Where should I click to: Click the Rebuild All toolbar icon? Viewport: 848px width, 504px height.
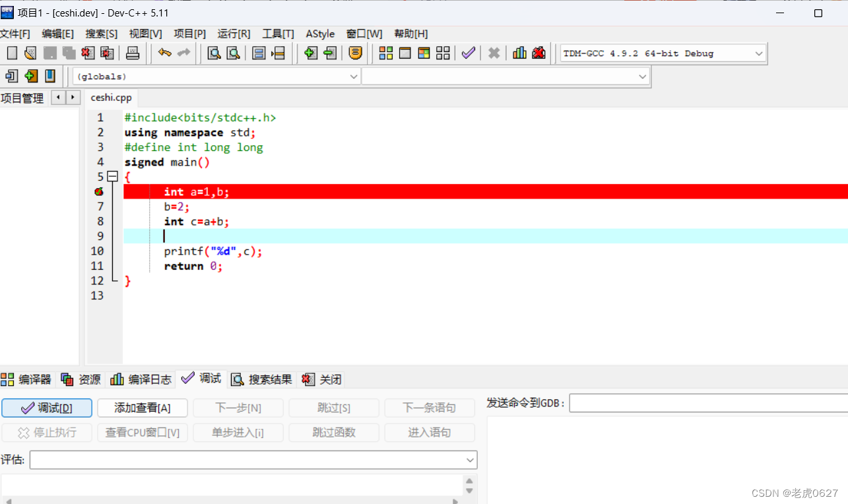(443, 53)
